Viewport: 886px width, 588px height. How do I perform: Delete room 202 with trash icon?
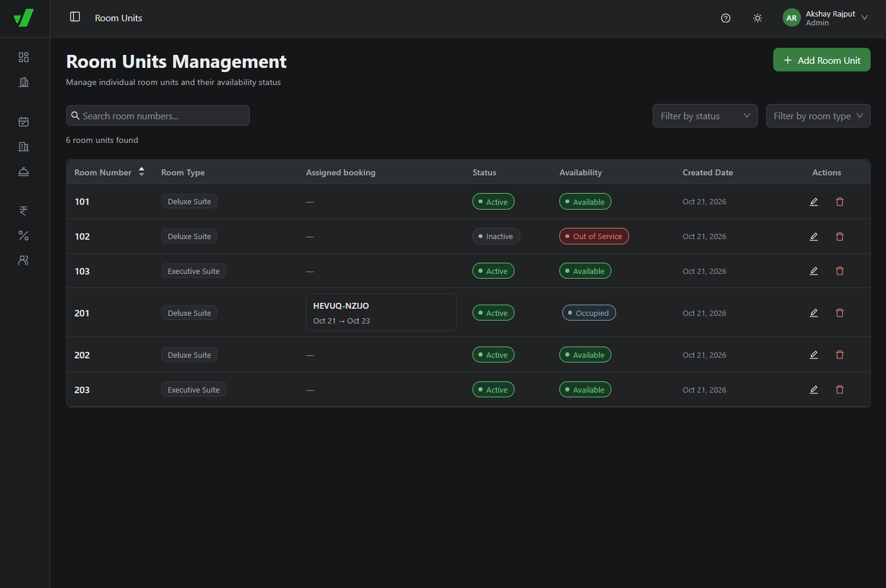click(x=840, y=355)
